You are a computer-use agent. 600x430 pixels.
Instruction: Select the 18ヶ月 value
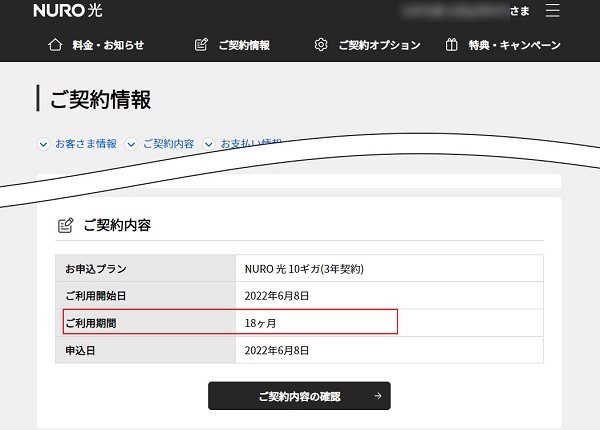[x=260, y=323]
